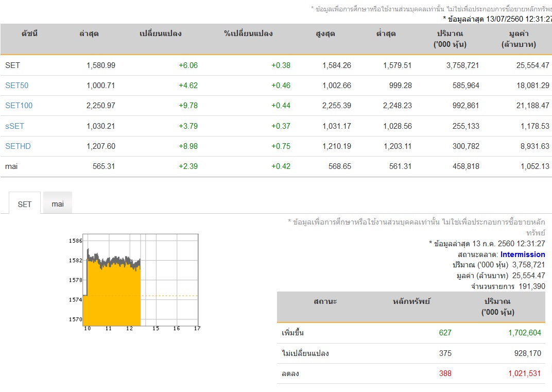Screen dimensions: 552x392
Task: Select SET50 last value 1,000.71
Action: point(101,85)
